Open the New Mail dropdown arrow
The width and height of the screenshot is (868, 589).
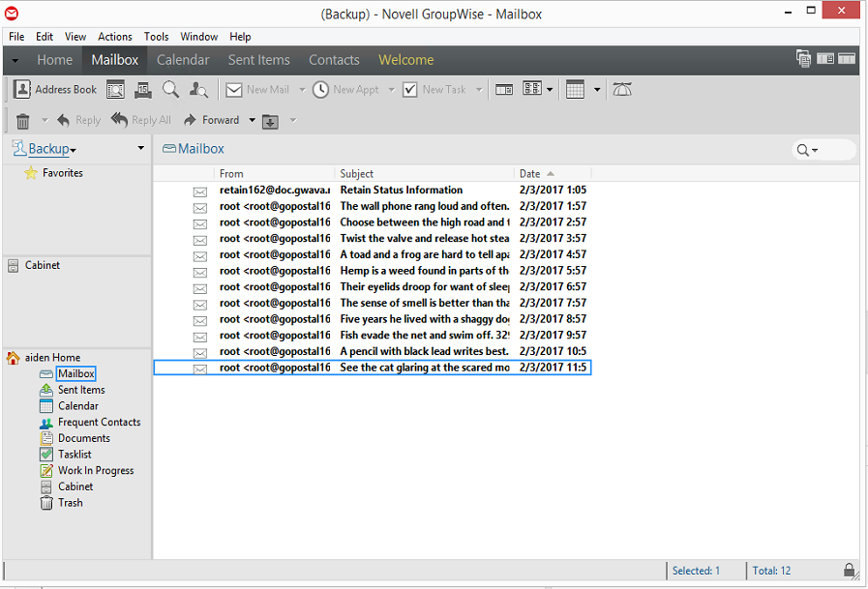pos(302,90)
